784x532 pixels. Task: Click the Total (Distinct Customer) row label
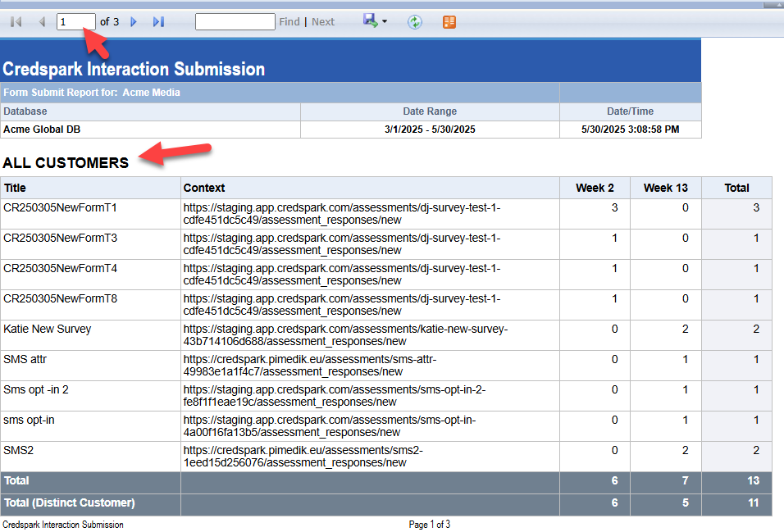(x=69, y=502)
